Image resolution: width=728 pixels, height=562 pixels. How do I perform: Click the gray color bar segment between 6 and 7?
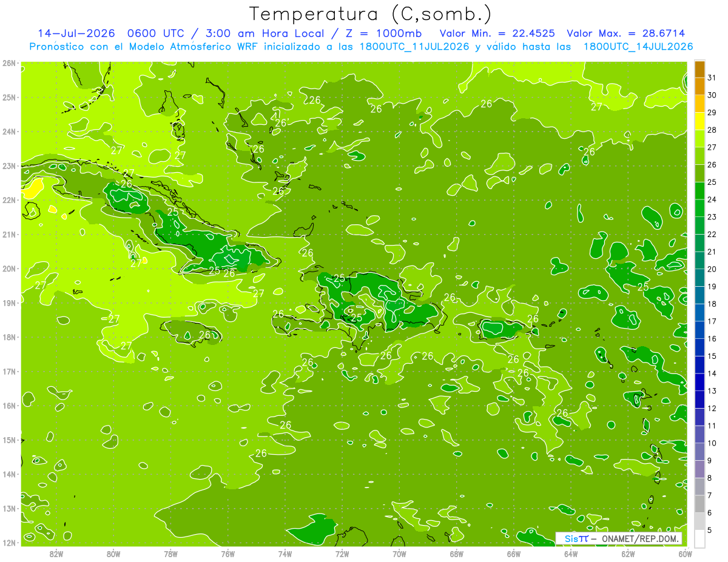click(x=699, y=504)
